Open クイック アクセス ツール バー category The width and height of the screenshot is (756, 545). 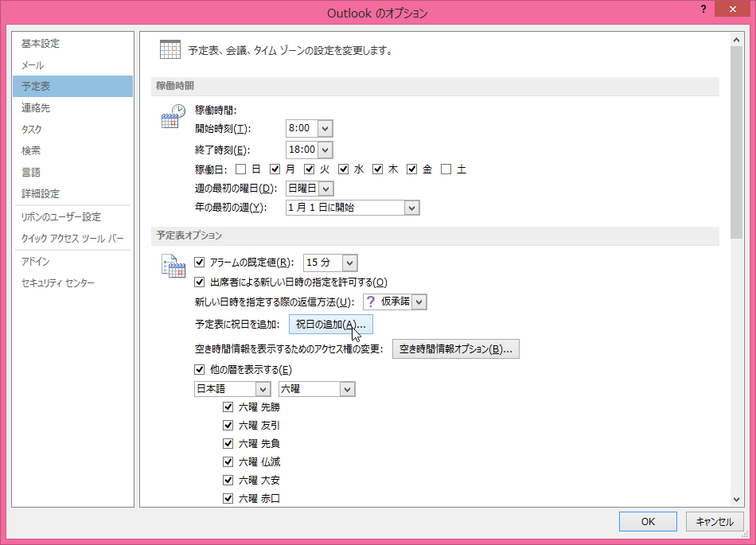pyautogui.click(x=72, y=239)
